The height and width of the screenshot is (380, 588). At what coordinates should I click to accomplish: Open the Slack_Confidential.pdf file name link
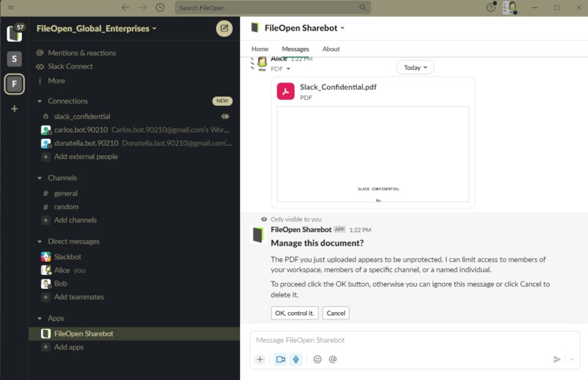338,87
